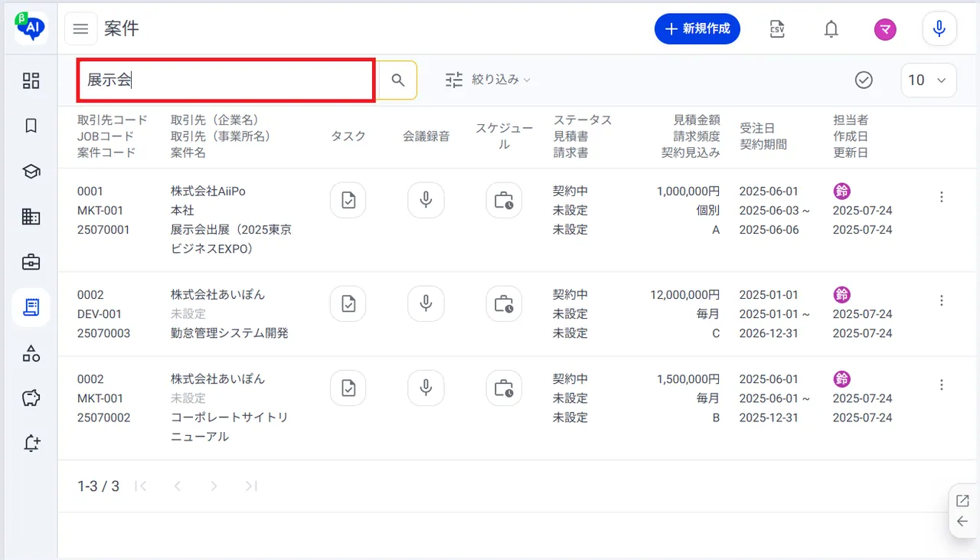Open meeting recording for 勤怠管理システム開発 row

[426, 304]
